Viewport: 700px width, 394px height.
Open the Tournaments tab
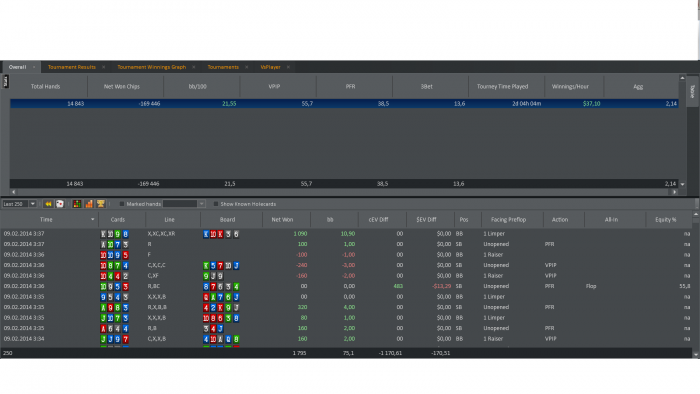pyautogui.click(x=223, y=67)
